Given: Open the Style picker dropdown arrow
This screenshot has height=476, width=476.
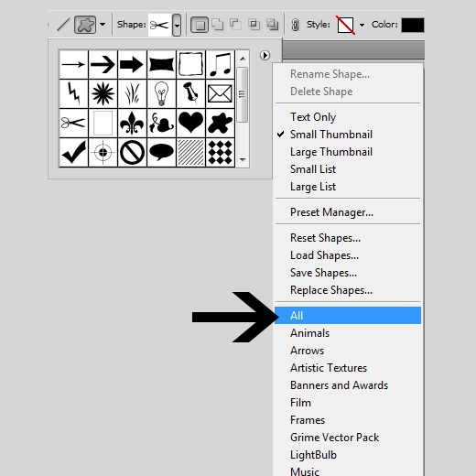Looking at the screenshot, I should (362, 25).
